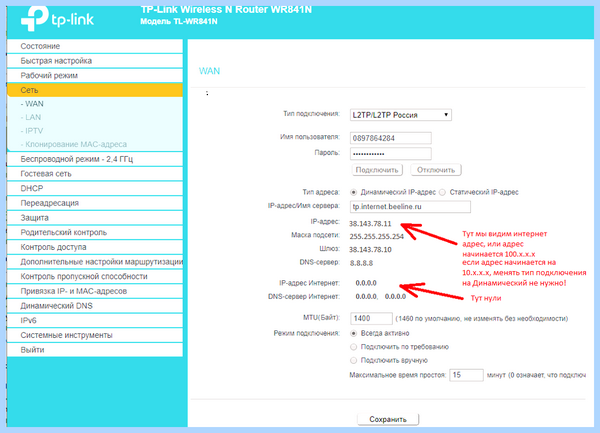
Task: Click the Отключить button
Action: 436,170
